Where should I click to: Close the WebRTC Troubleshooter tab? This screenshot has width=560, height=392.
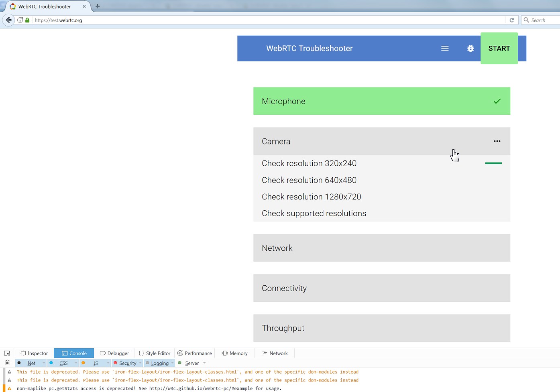tap(84, 6)
